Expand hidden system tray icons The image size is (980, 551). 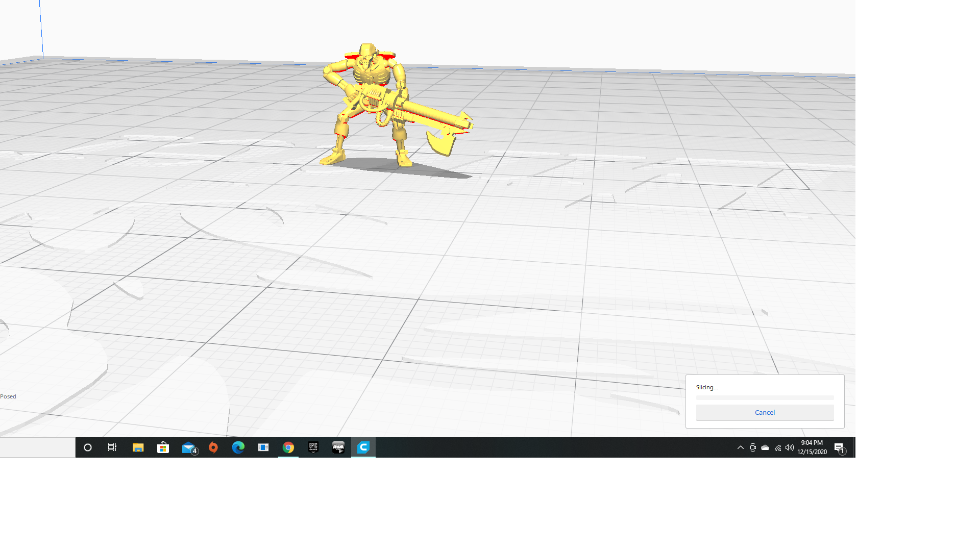tap(740, 447)
